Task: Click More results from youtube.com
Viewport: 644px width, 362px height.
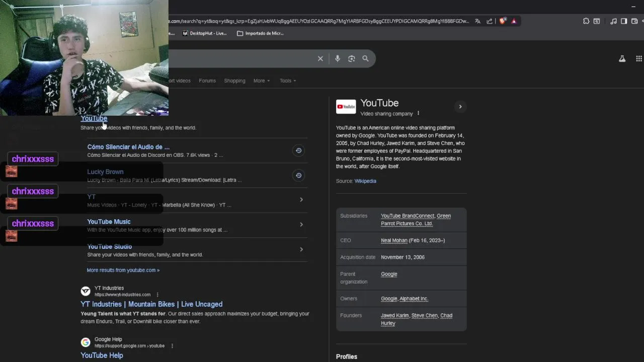Action: pos(123,270)
